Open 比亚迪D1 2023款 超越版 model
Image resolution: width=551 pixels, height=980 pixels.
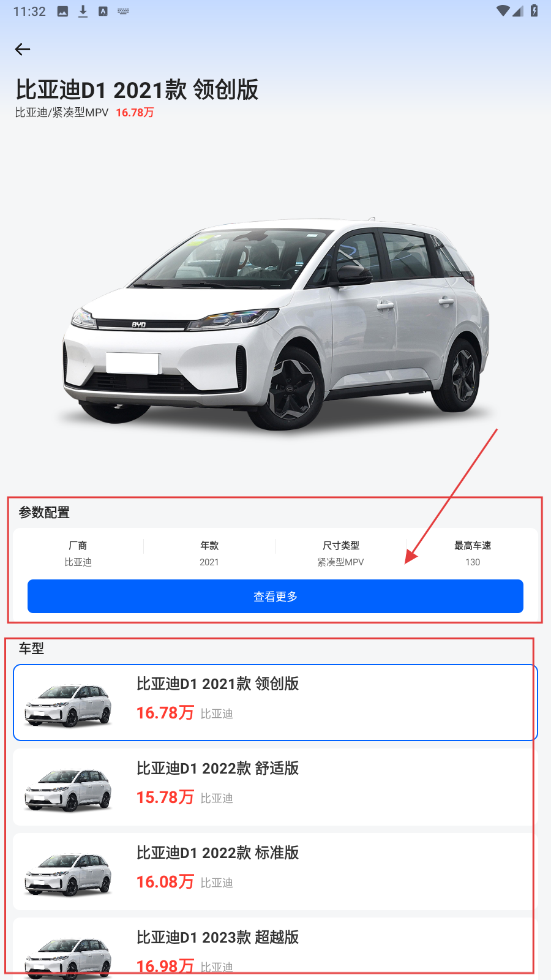275,949
